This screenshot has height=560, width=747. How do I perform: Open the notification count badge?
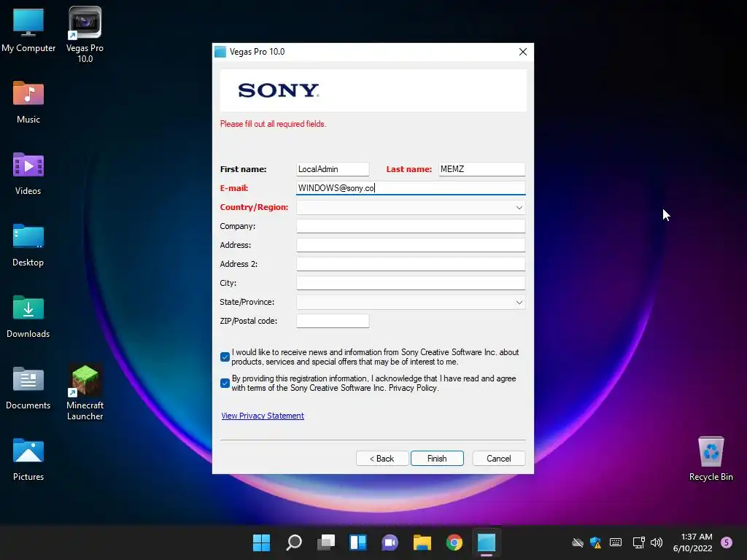(727, 542)
